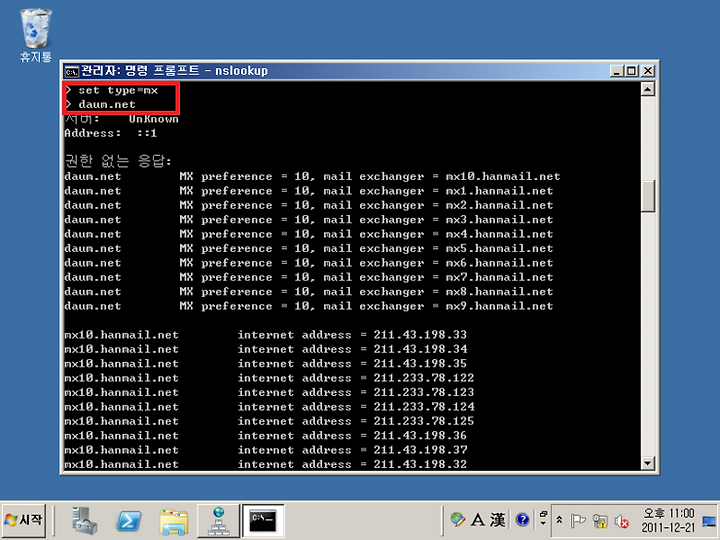Close the nslookup command prompt window
720x540 pixels.
pyautogui.click(x=648, y=71)
